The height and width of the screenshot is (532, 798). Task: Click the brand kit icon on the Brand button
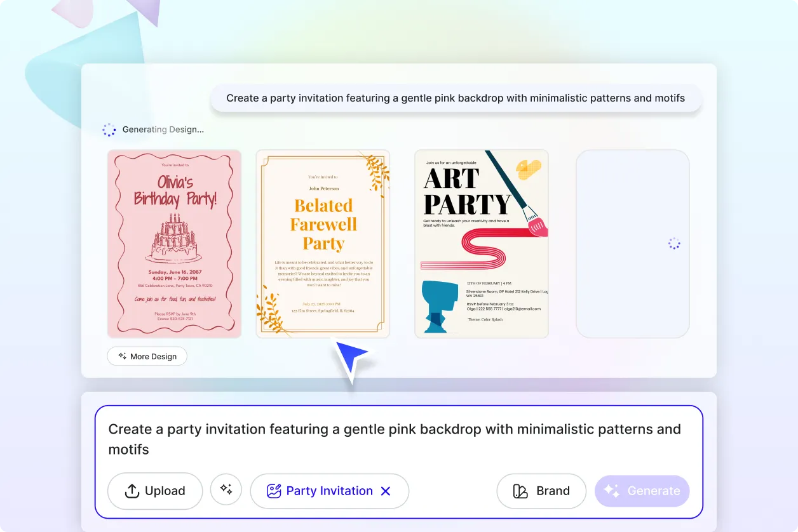click(x=518, y=491)
